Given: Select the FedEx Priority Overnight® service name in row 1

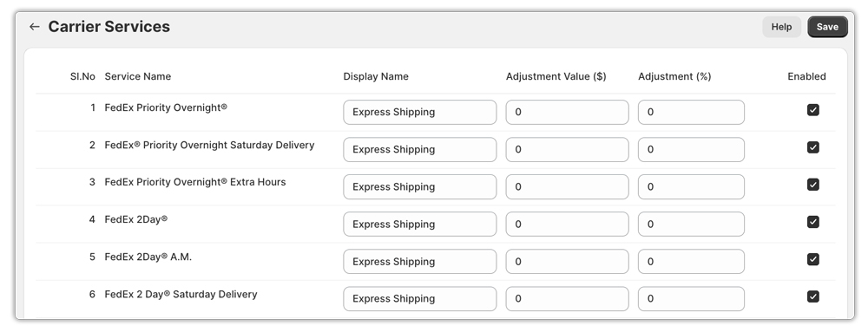Looking at the screenshot, I should pyautogui.click(x=166, y=107).
